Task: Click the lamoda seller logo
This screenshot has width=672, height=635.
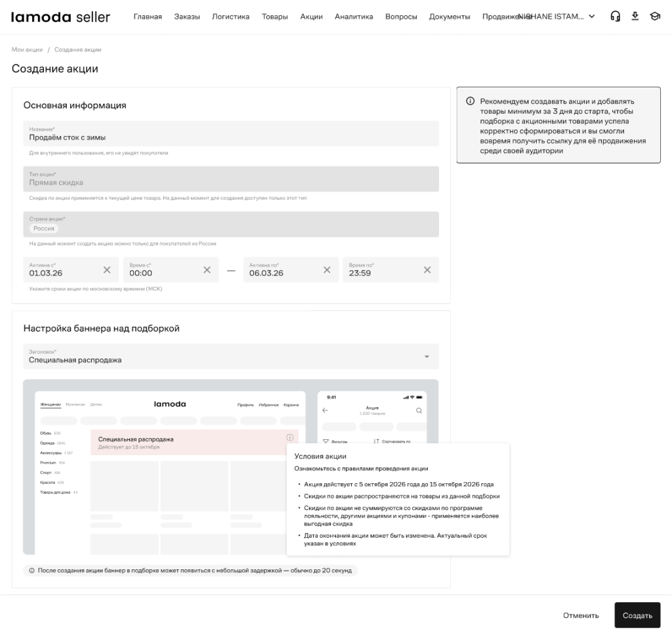Action: [60, 16]
